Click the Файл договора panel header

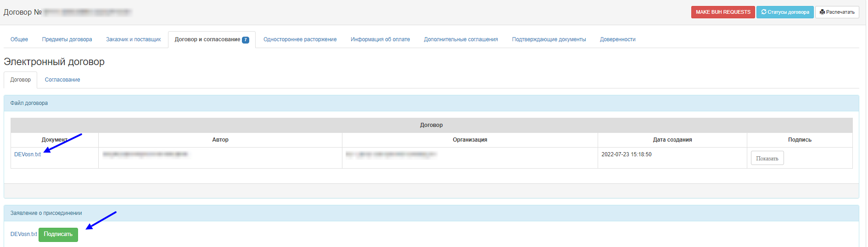(x=29, y=103)
